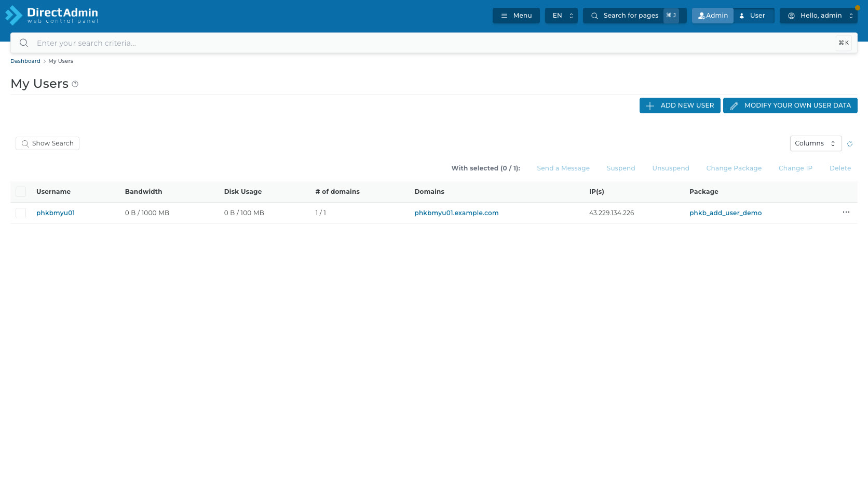The image size is (868, 489).
Task: Go to the Dashboard breadcrumb
Action: point(25,61)
